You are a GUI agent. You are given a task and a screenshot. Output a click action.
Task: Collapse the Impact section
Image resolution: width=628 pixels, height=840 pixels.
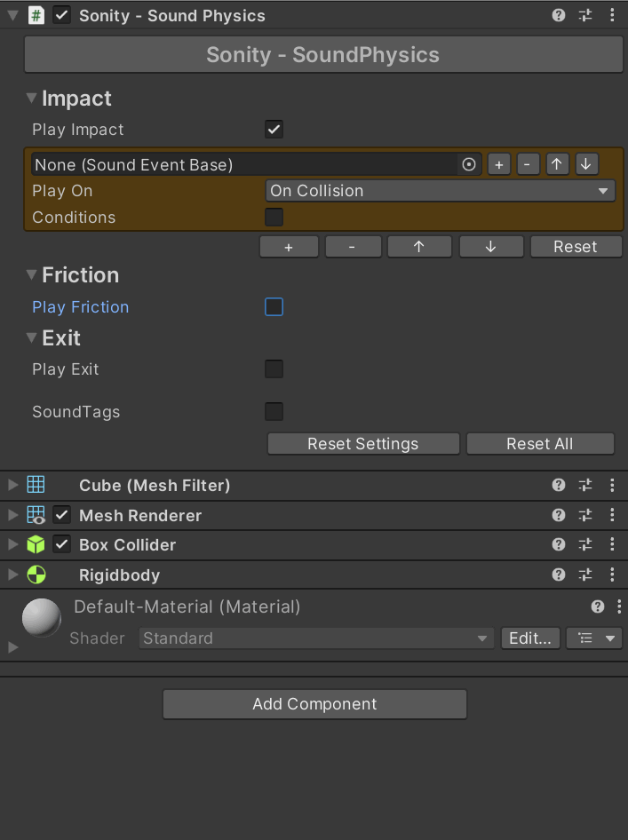(32, 99)
